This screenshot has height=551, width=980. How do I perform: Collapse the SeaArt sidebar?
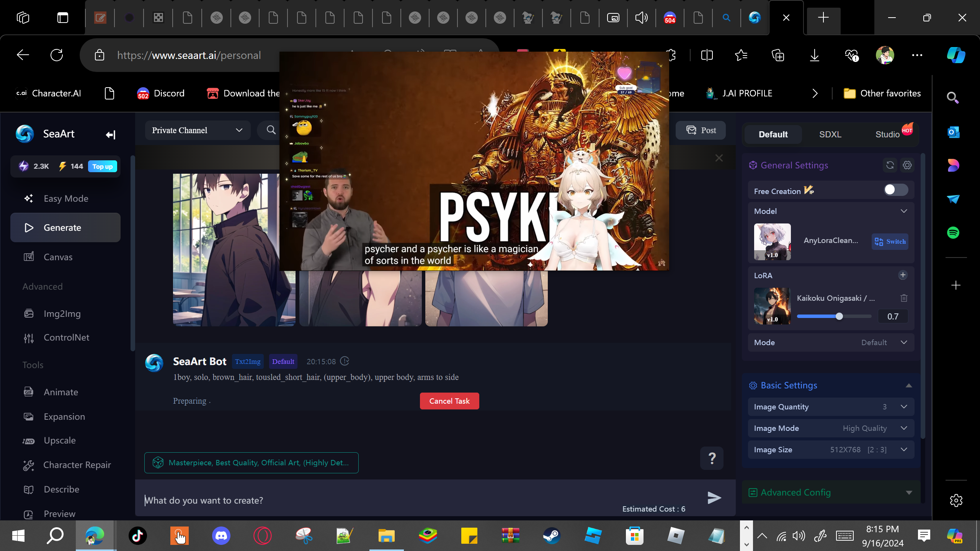pyautogui.click(x=111, y=135)
